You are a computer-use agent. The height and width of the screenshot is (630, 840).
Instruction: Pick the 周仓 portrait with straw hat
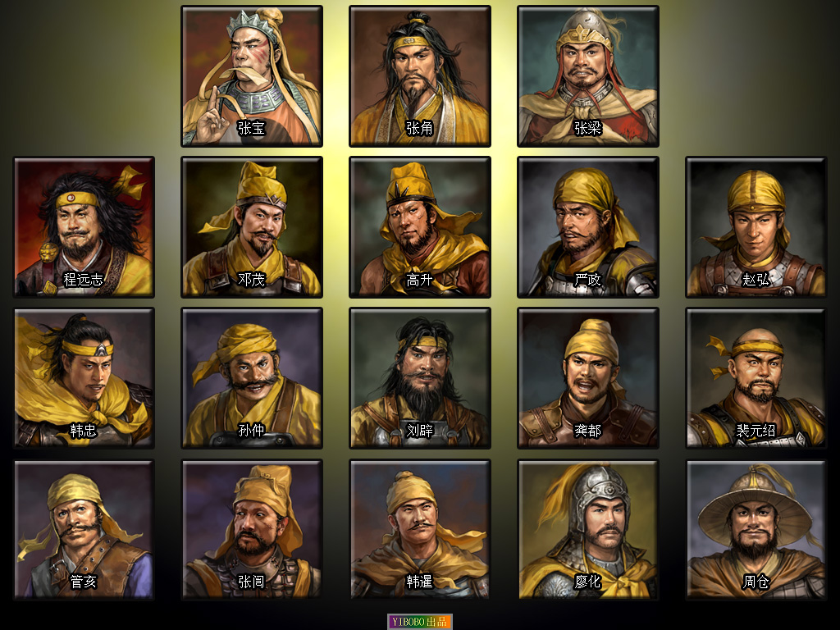[756, 529]
